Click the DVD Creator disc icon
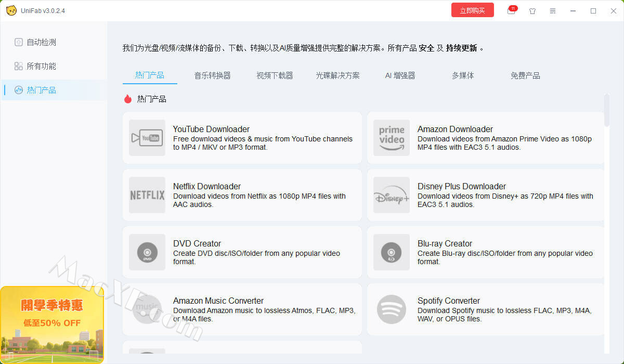Screen dimensions: 624x364 coord(147,252)
